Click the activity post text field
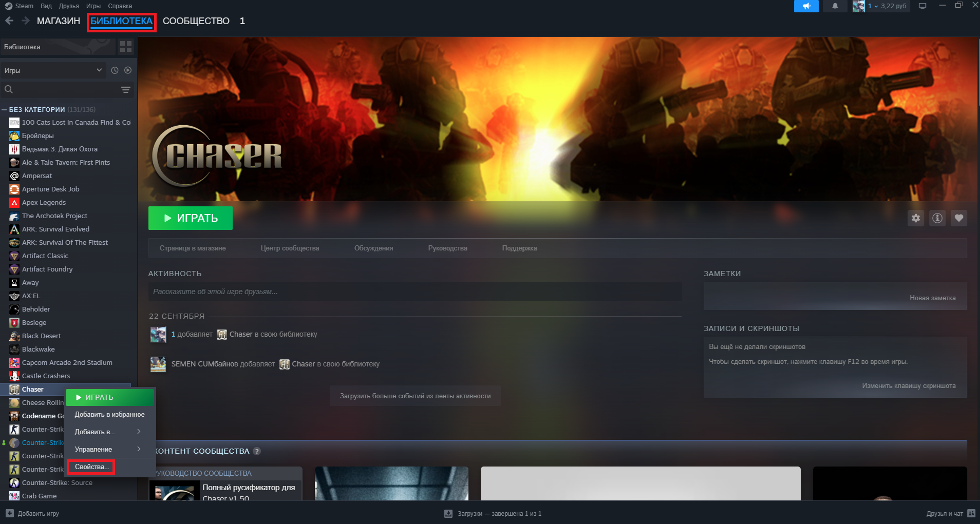 coord(415,292)
